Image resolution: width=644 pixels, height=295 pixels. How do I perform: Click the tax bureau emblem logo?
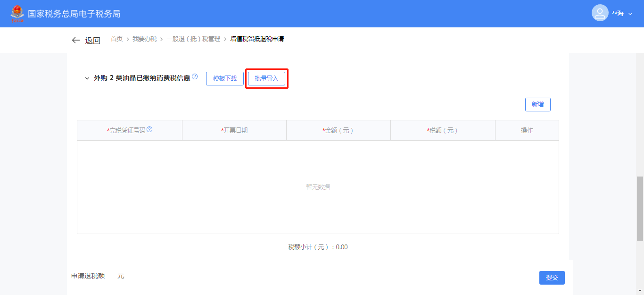[x=17, y=14]
